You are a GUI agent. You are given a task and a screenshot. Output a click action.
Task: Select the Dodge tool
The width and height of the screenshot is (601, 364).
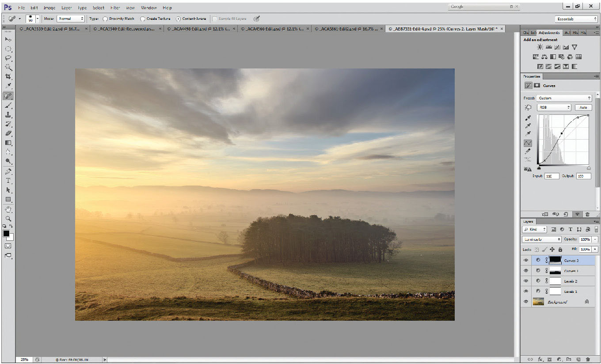8,161
